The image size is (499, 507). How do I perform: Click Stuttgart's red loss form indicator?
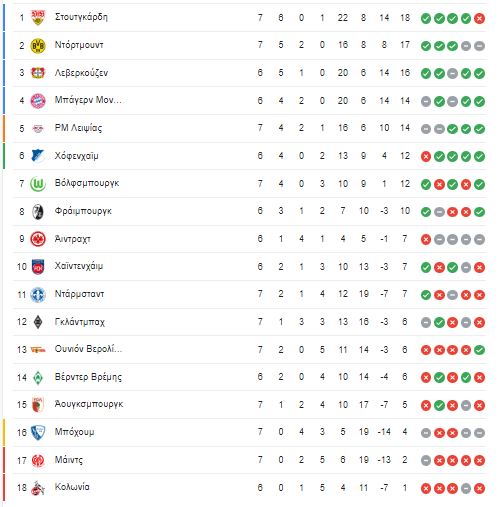479,18
